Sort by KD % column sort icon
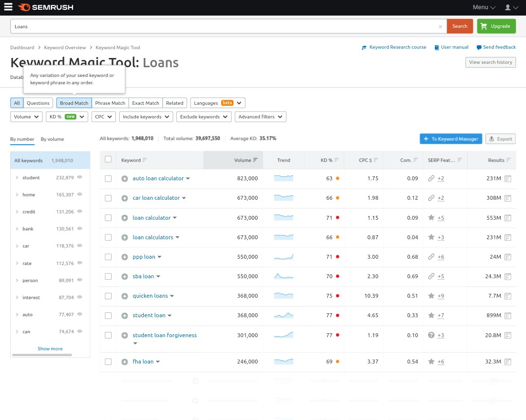The width and height of the screenshot is (526, 420). (x=337, y=160)
